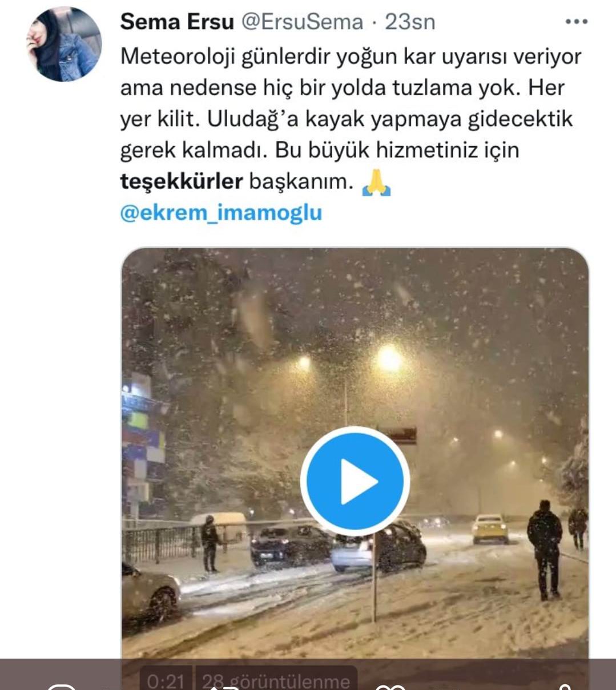
Task: Tap the share icon below the tweet
Action: (564, 687)
